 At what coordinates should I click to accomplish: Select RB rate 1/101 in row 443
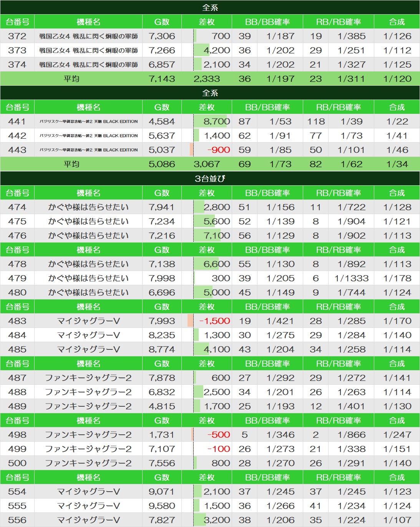pos(352,150)
